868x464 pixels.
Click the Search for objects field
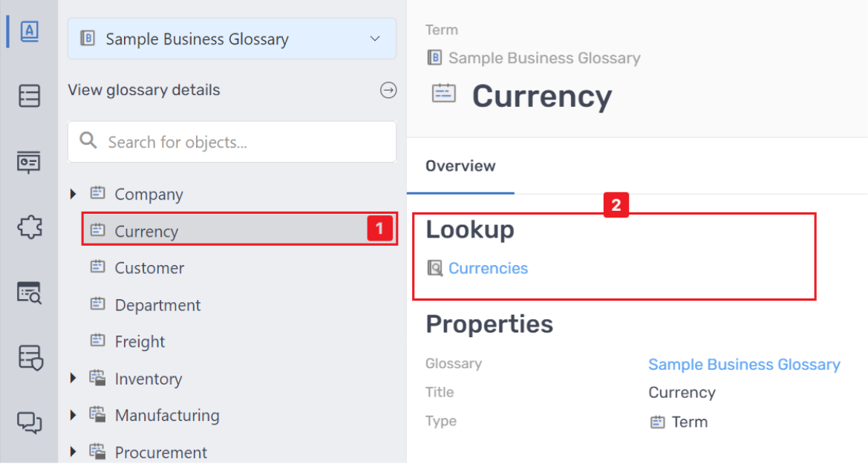click(245, 142)
